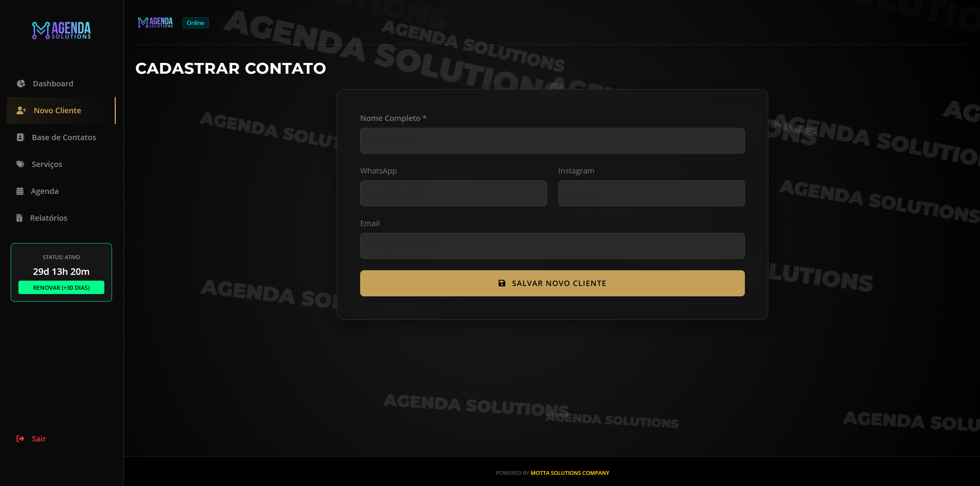Click the Novo Cliente add-user icon

(x=21, y=111)
